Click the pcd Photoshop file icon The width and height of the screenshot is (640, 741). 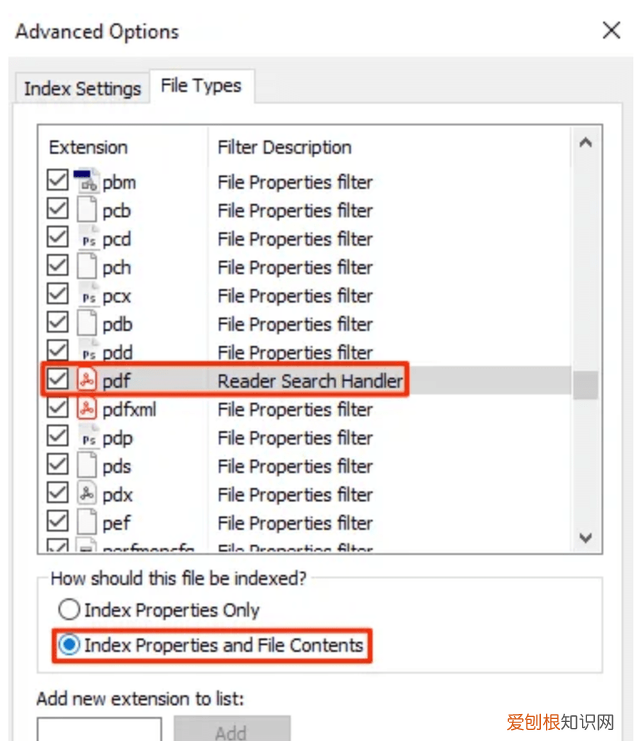tap(87, 239)
